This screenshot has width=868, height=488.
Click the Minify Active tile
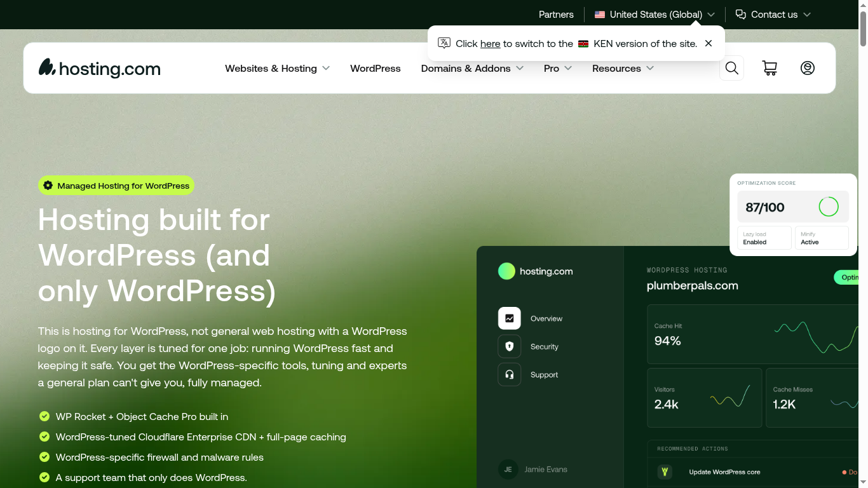[x=822, y=238]
